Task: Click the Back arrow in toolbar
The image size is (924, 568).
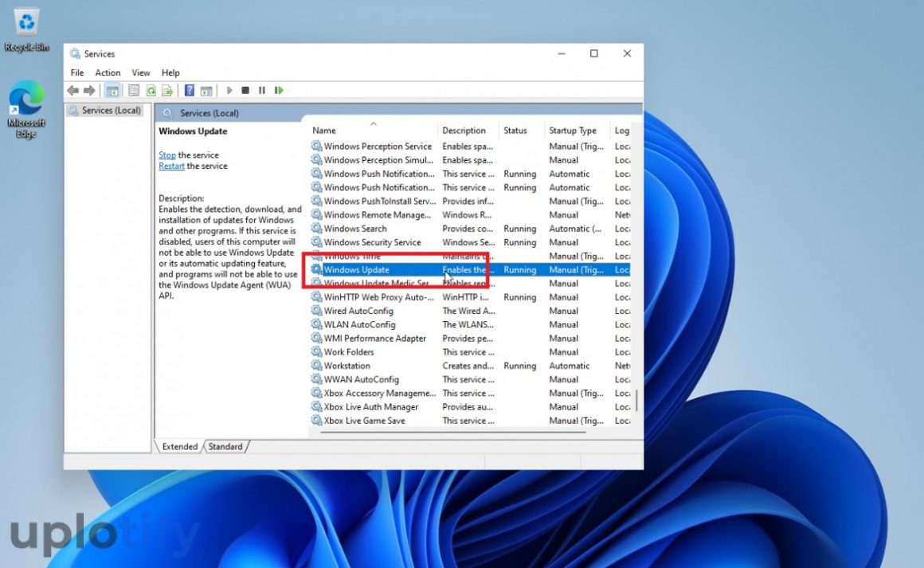Action: pyautogui.click(x=73, y=91)
